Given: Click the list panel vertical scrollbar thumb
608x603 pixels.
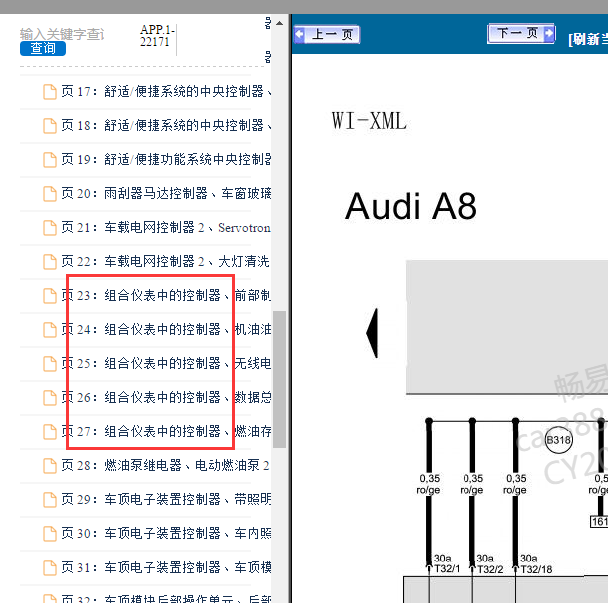Looking at the screenshot, I should coord(280,379).
